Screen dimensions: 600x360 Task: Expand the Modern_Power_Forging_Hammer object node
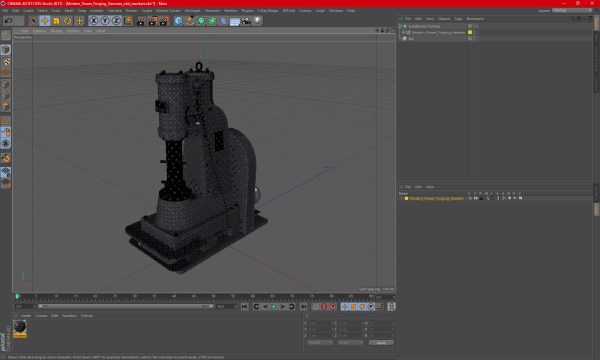click(403, 33)
